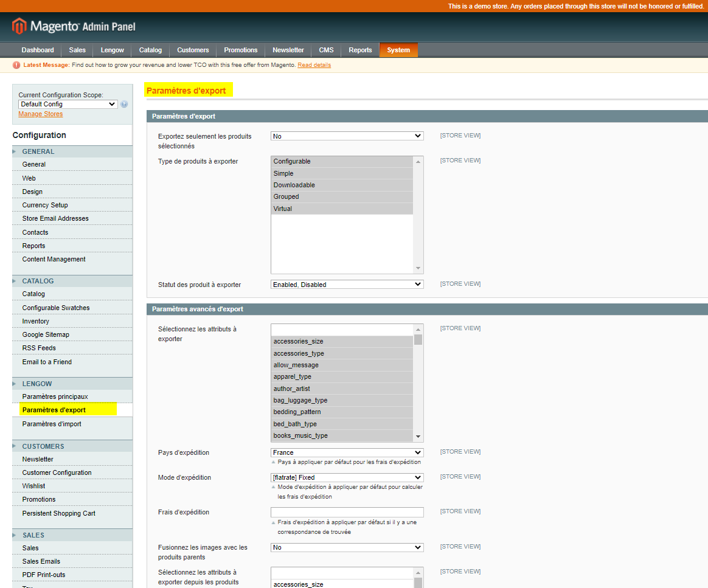
Task: Open the Catalog menu
Action: pyautogui.click(x=150, y=50)
